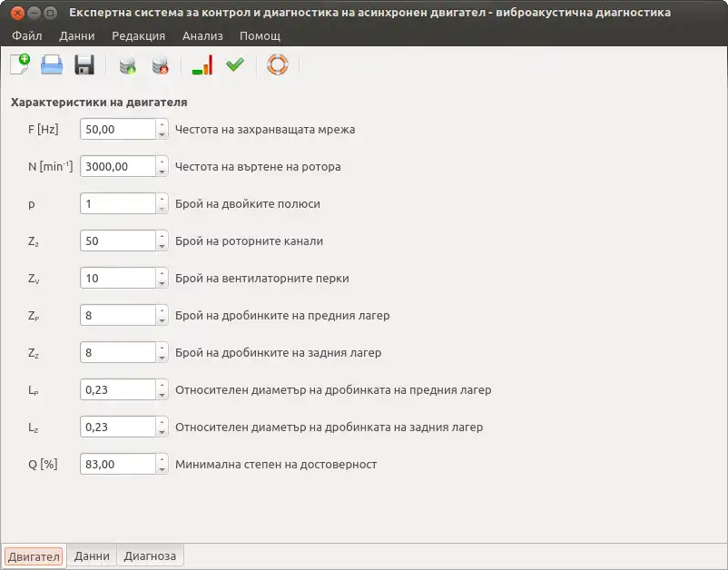Click the p field showing 1
The width and height of the screenshot is (728, 570).
tap(118, 203)
